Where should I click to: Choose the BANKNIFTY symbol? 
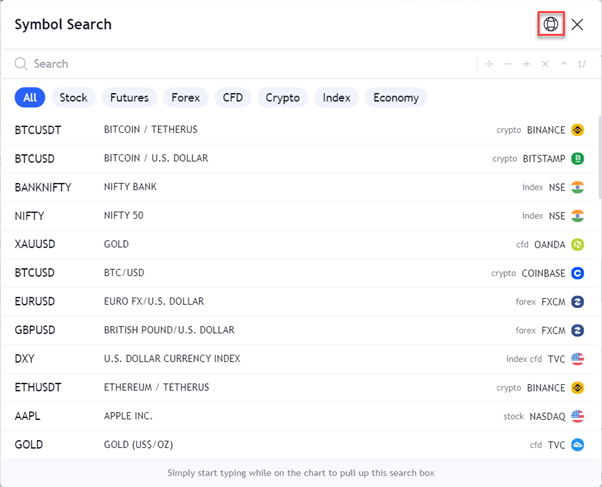pyautogui.click(x=43, y=187)
